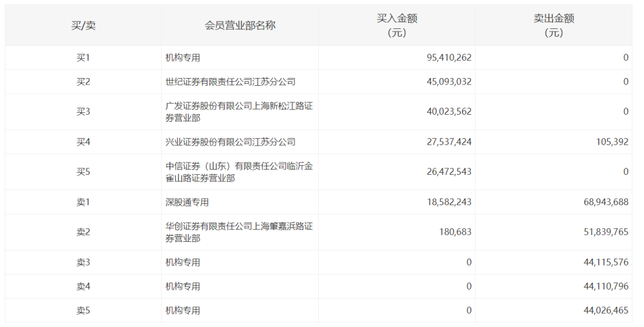Click 机构专用 in the 买1 row

pyautogui.click(x=183, y=57)
